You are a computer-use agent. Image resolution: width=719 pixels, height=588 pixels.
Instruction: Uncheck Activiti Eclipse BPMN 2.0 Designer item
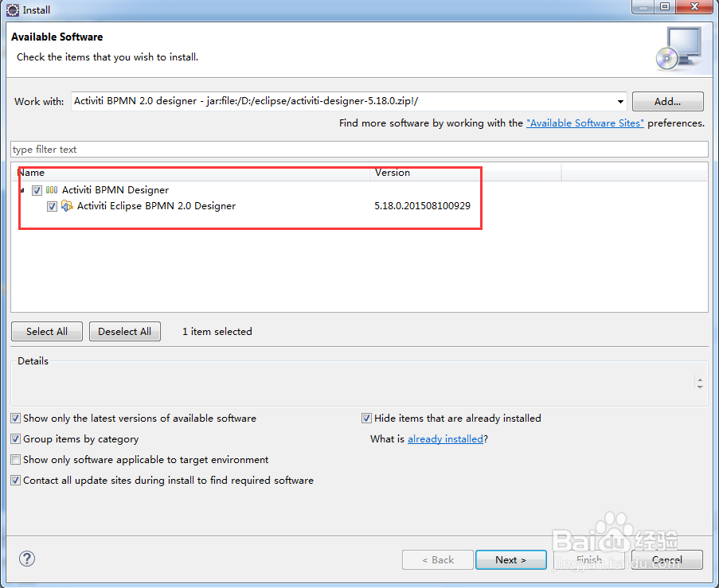(52, 206)
